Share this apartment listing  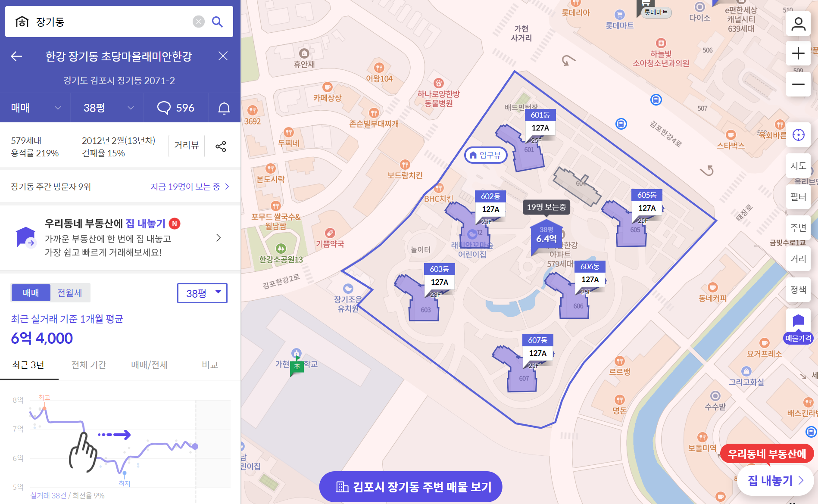(x=221, y=146)
